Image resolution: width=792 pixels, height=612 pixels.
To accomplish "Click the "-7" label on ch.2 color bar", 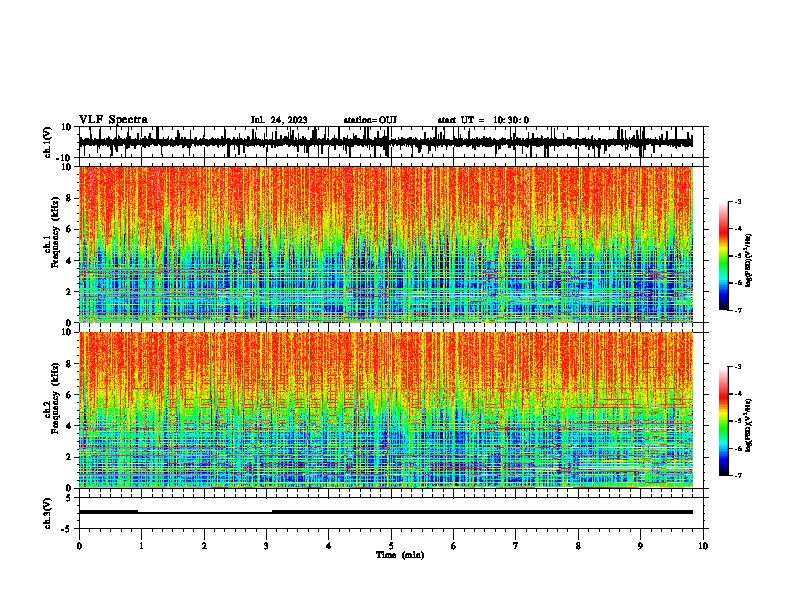I will pos(737,475).
